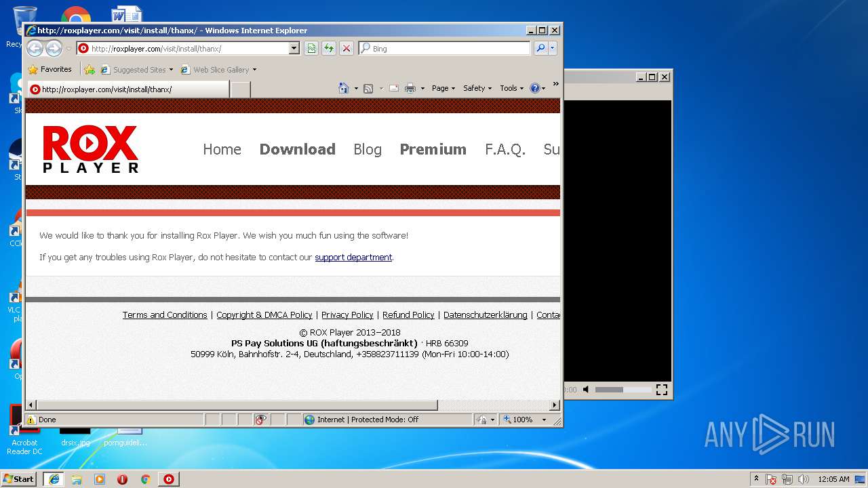Viewport: 868px width, 488px height.
Task: Click the 100% zoom level button
Action: [518, 420]
